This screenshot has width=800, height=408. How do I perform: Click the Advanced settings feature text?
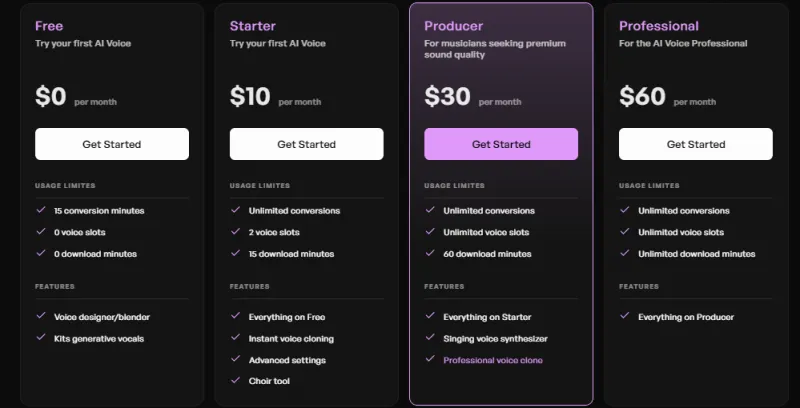(x=287, y=360)
